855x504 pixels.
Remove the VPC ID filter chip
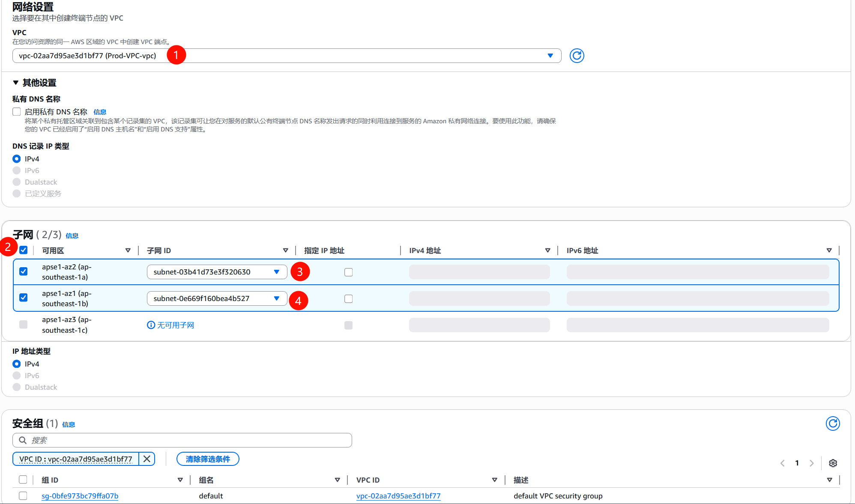pyautogui.click(x=147, y=459)
